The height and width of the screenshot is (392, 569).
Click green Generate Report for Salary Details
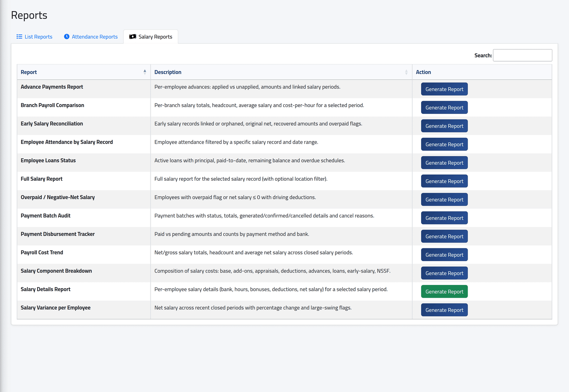click(x=444, y=292)
